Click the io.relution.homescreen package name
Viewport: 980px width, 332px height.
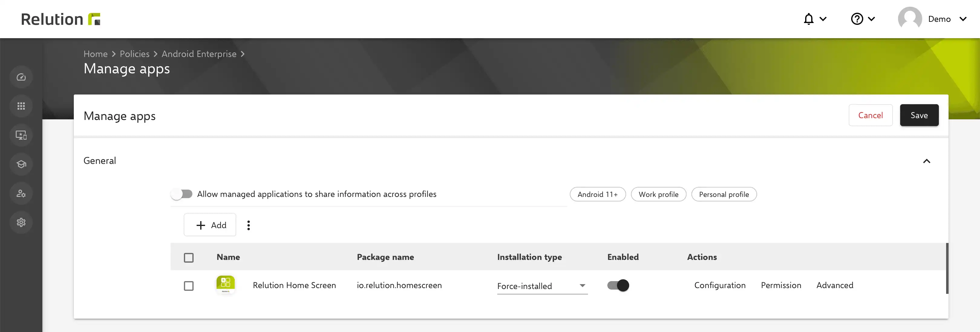(399, 285)
